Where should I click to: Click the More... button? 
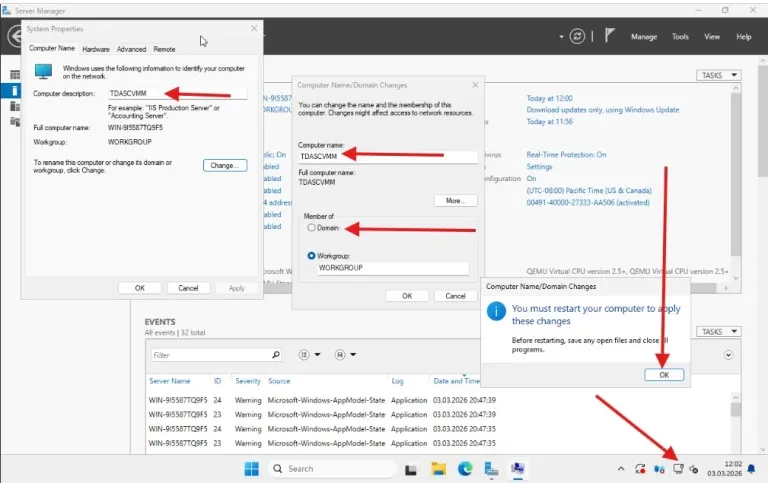pos(456,200)
